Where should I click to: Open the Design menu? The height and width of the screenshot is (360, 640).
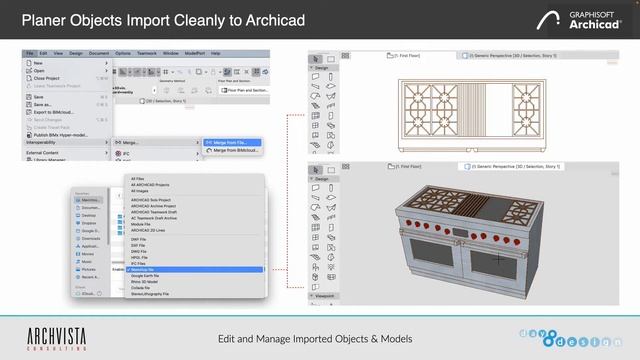(x=76, y=53)
